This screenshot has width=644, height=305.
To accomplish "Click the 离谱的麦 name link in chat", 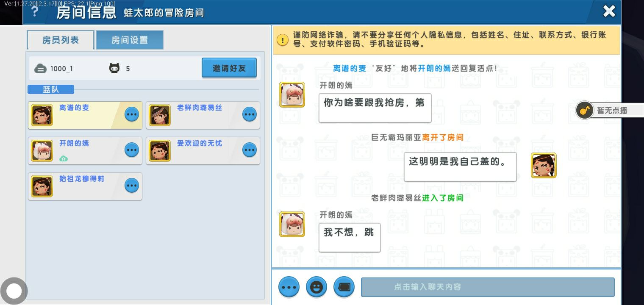I will (x=350, y=68).
